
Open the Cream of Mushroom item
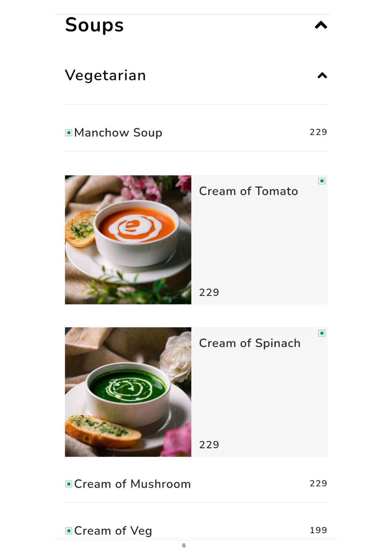click(x=132, y=484)
